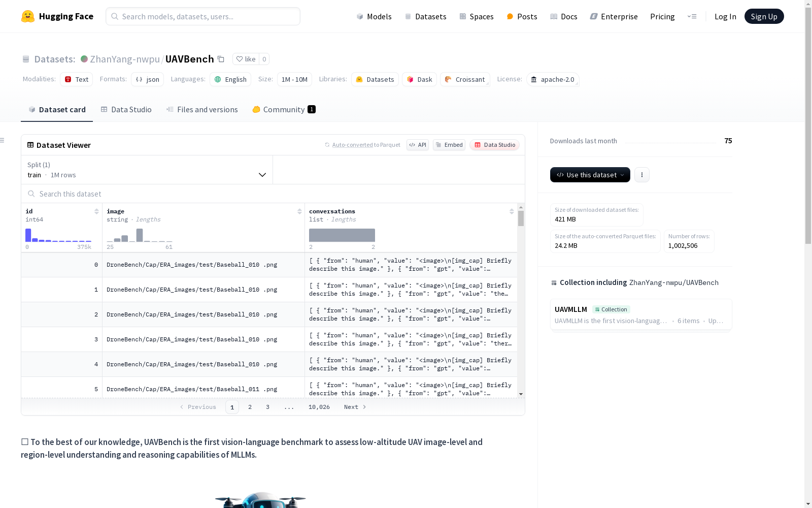The height and width of the screenshot is (508, 812).
Task: Click the sort icon for conversations column
Action: pos(512,211)
